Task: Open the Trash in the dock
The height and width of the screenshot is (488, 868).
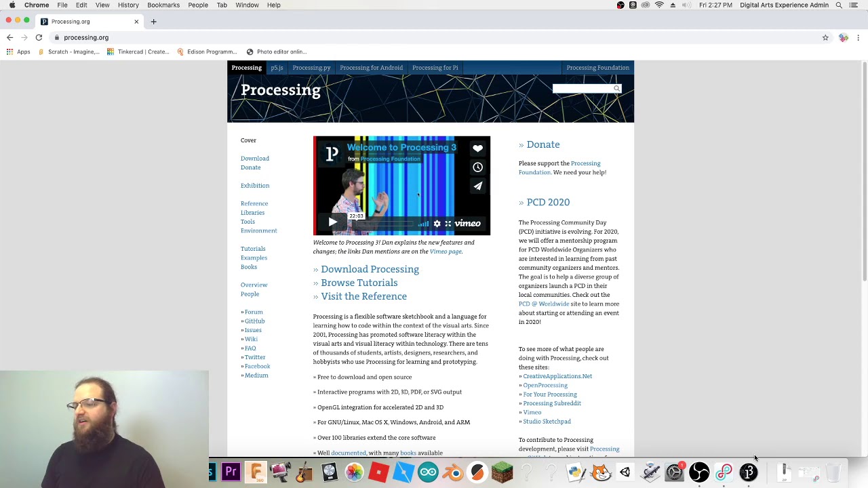Action: 833,472
